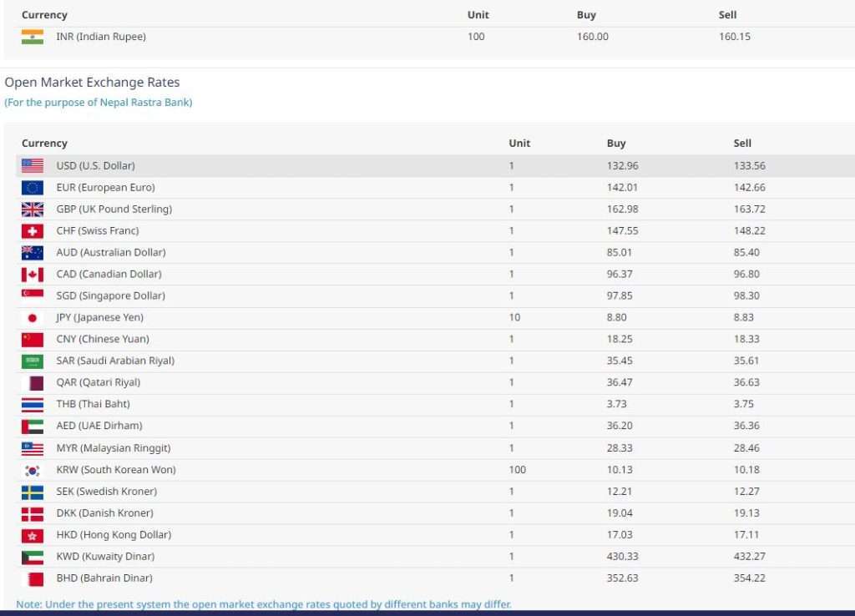
Task: Click the AUD (Australian Dollar) label
Action: coord(111,253)
